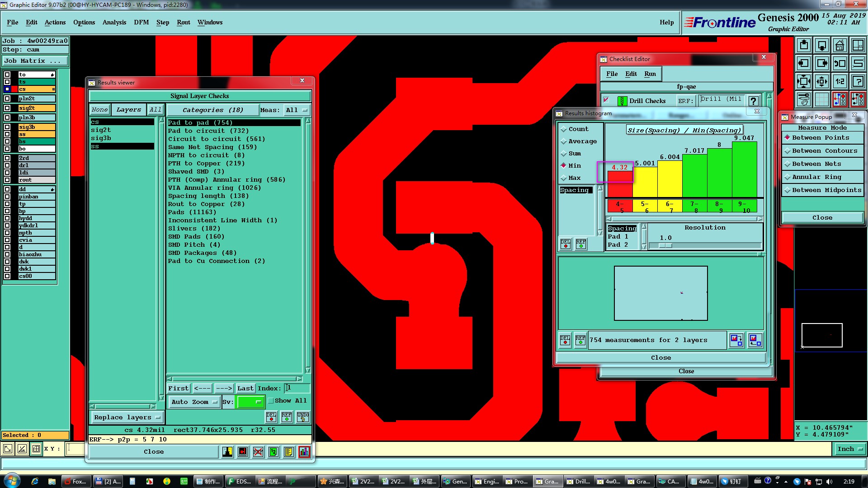This screenshot has width=868, height=488.
Task: Select the Max radio option in histogram
Action: (x=564, y=178)
